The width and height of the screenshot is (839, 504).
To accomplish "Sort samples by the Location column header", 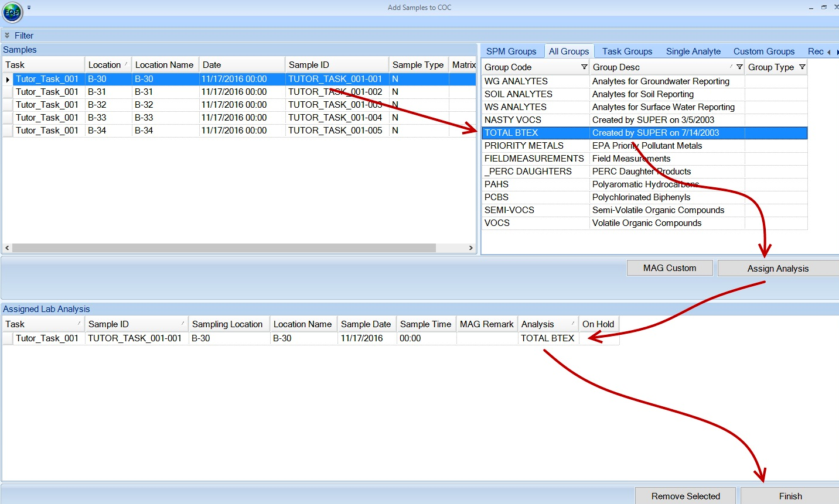I will (x=104, y=65).
